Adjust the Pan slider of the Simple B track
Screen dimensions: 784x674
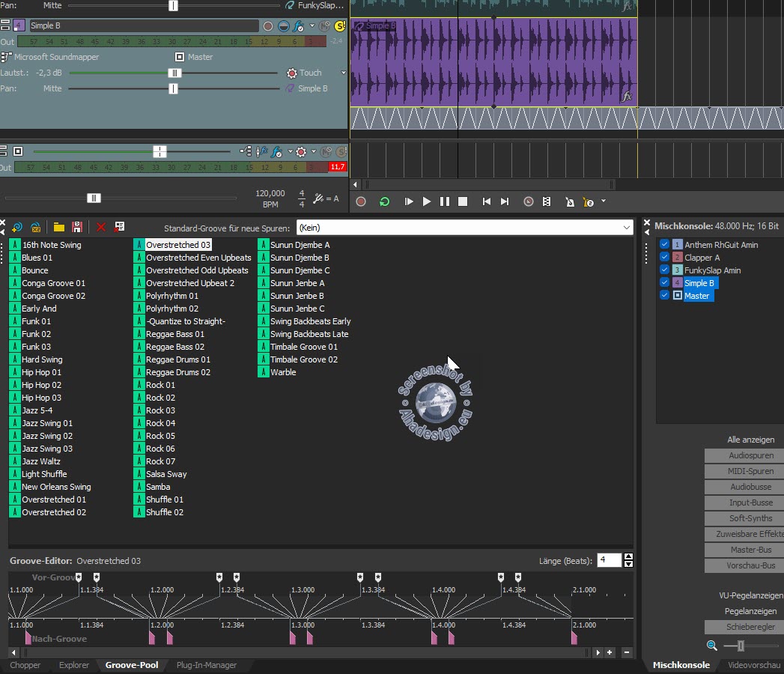(173, 88)
